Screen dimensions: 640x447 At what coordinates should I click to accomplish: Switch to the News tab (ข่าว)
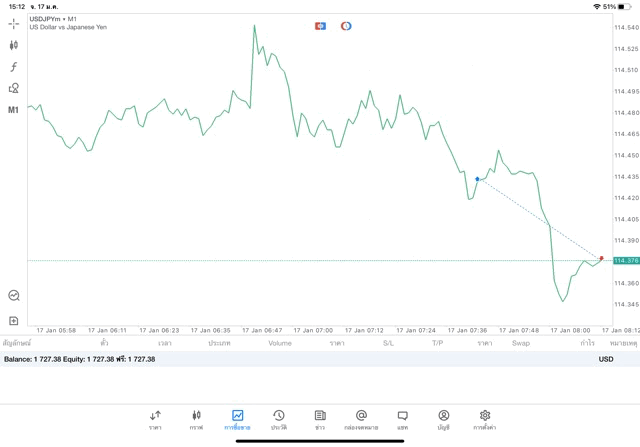pos(320,419)
